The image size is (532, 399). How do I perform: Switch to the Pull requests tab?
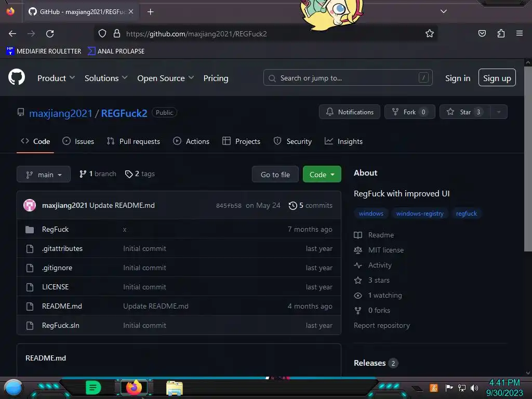coord(134,141)
